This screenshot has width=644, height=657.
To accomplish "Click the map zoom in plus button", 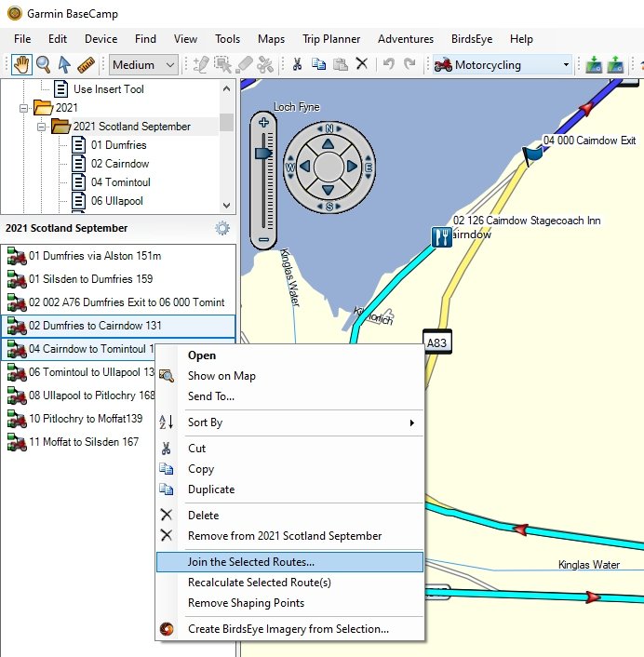I will 263,123.
